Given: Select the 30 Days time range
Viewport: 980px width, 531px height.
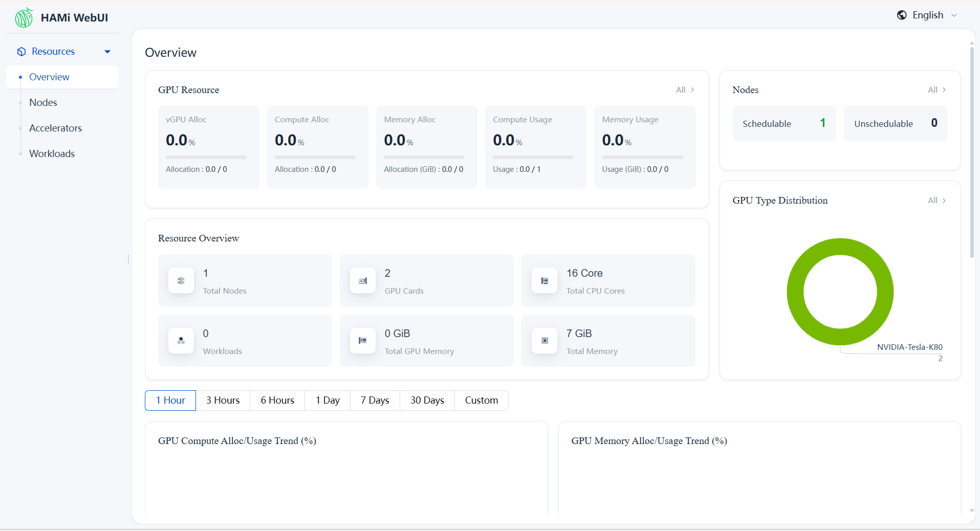Looking at the screenshot, I should tap(427, 401).
